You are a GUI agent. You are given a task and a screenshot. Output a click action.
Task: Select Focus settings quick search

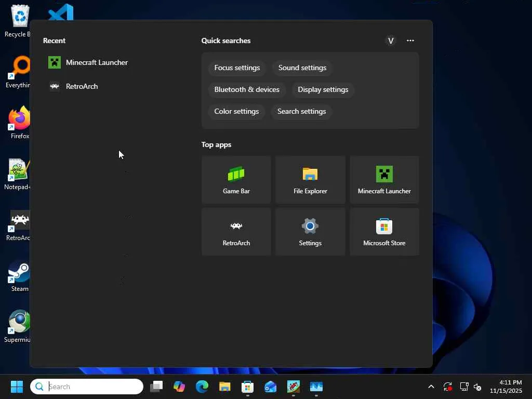coord(237,68)
